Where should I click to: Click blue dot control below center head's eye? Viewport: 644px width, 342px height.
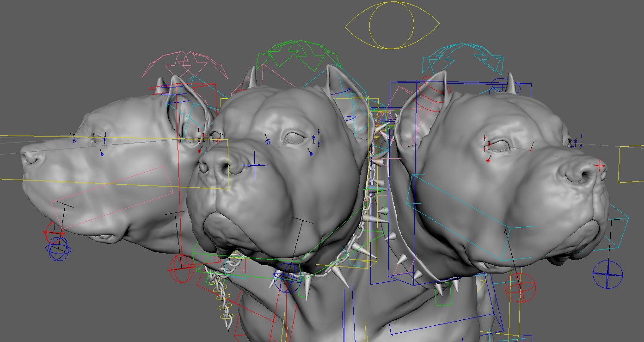pos(311,153)
